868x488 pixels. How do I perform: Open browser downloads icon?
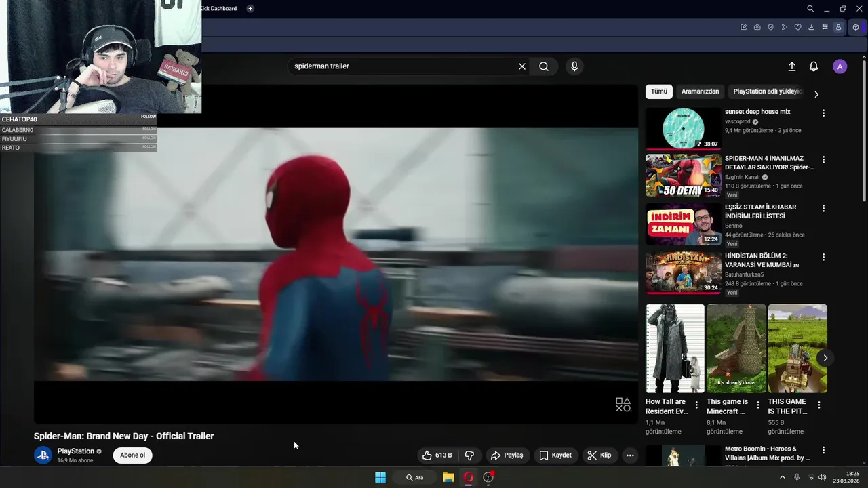tap(812, 27)
